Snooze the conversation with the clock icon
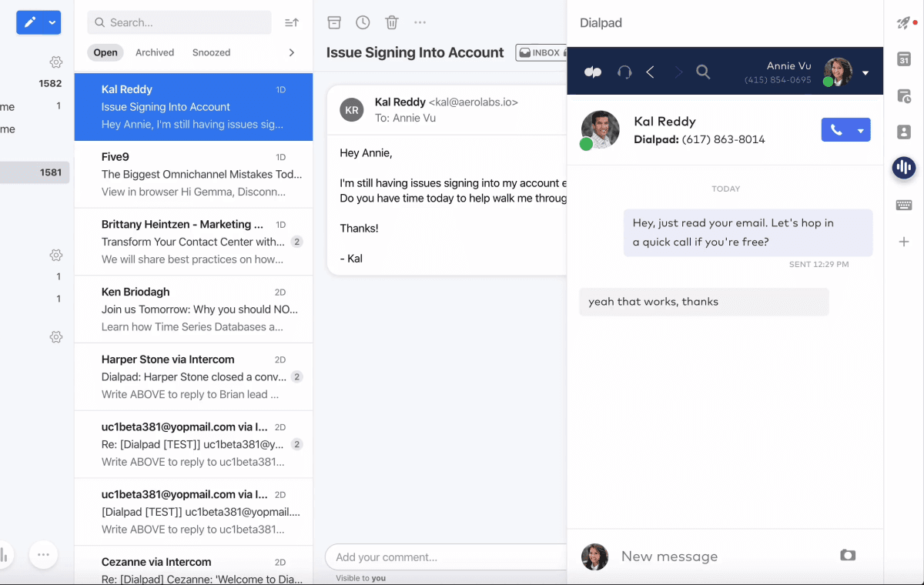Image resolution: width=924 pixels, height=585 pixels. coord(363,22)
